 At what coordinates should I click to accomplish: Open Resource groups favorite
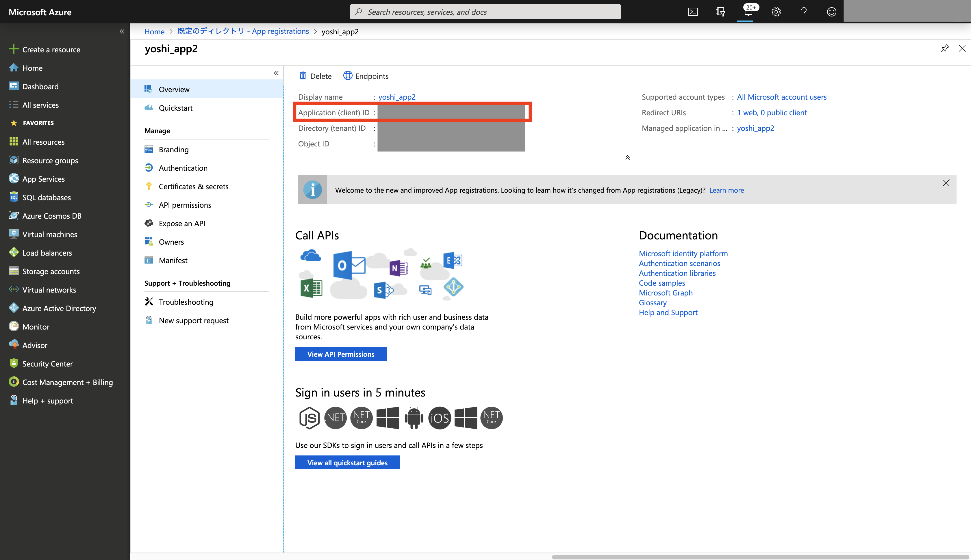coord(43,160)
